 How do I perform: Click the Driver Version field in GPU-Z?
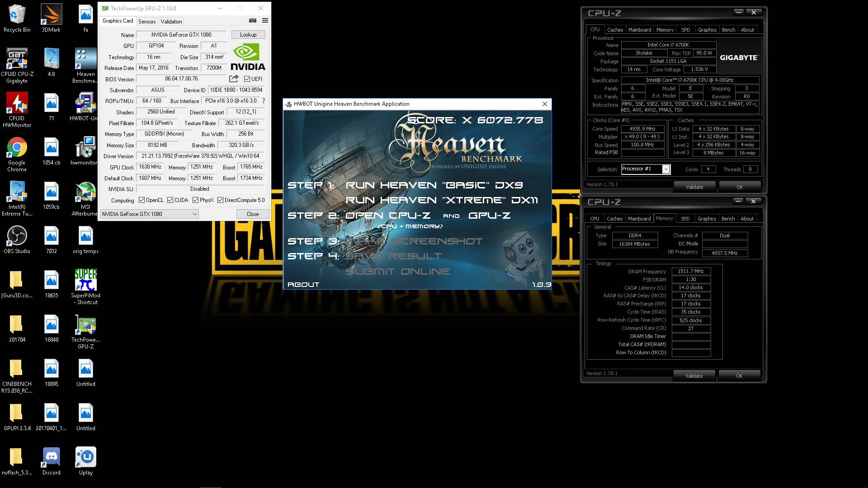[x=200, y=156]
